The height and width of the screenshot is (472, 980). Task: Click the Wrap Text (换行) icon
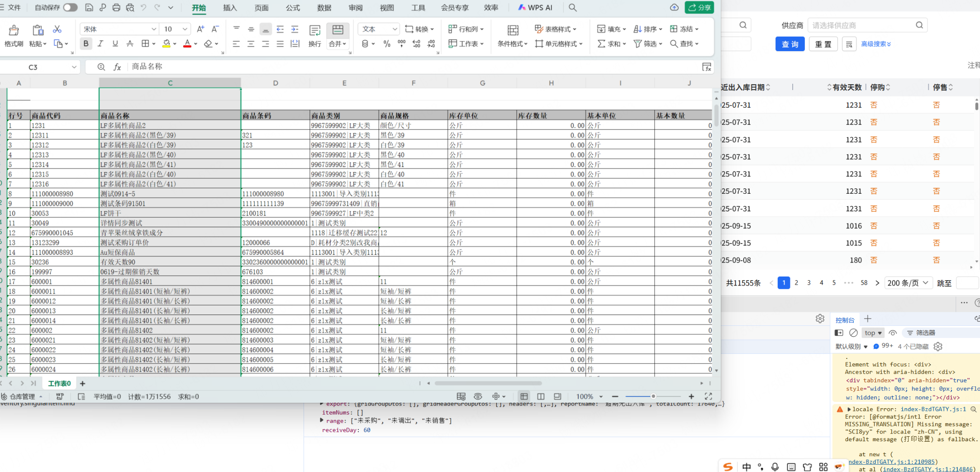point(314,31)
